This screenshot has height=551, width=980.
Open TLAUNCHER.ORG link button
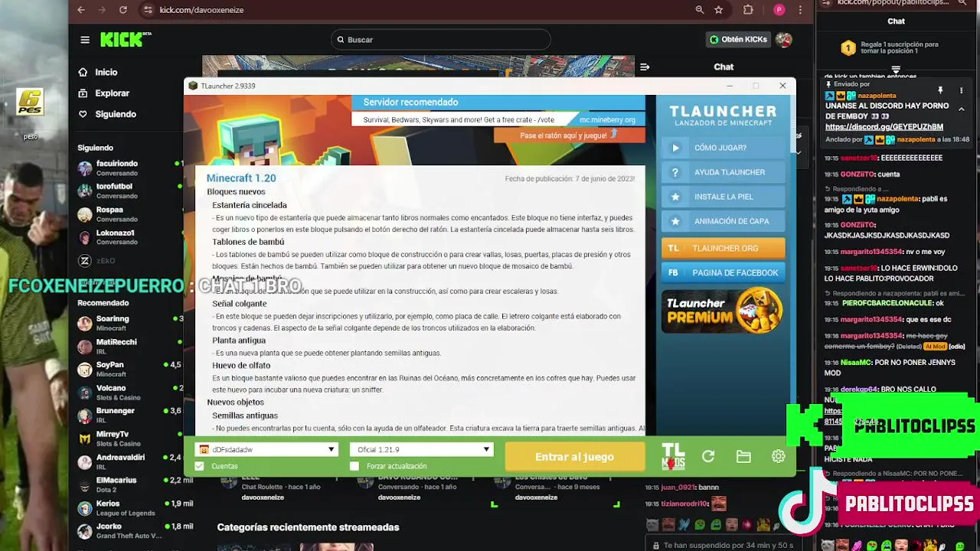click(723, 248)
